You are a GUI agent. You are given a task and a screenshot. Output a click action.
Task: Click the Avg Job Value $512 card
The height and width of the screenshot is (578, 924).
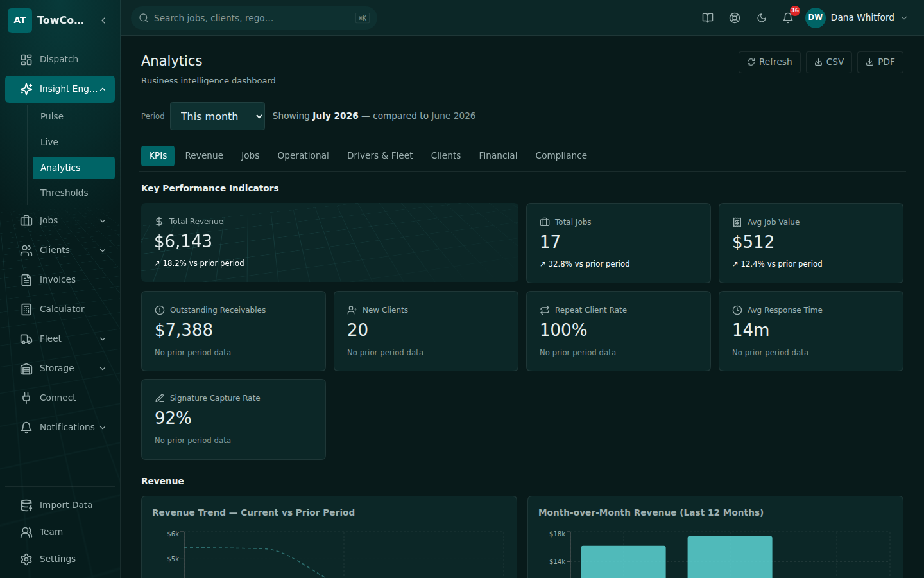point(811,243)
